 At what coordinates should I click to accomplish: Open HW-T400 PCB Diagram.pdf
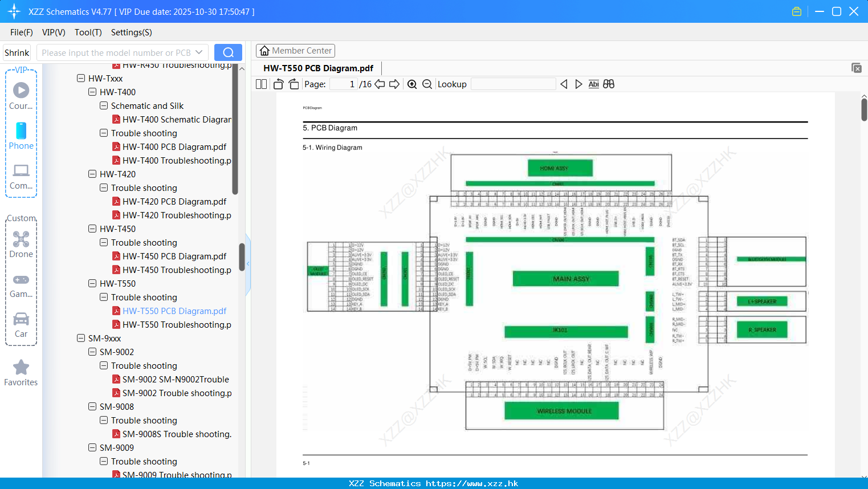click(x=169, y=146)
